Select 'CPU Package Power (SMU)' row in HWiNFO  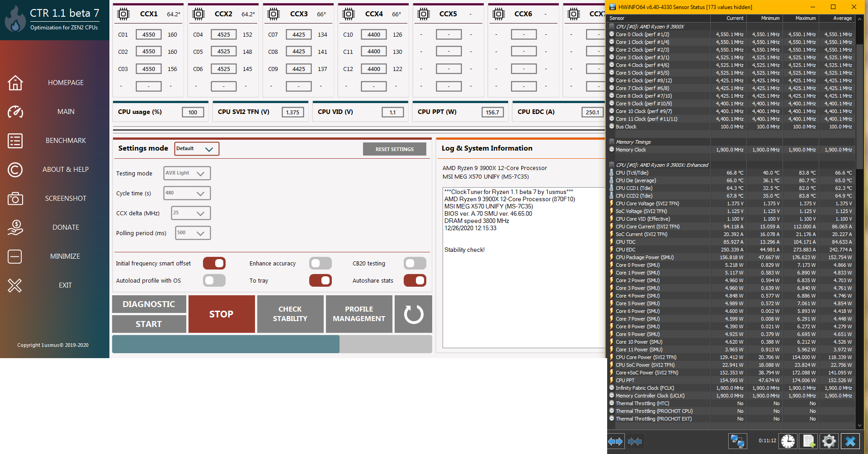coord(731,257)
